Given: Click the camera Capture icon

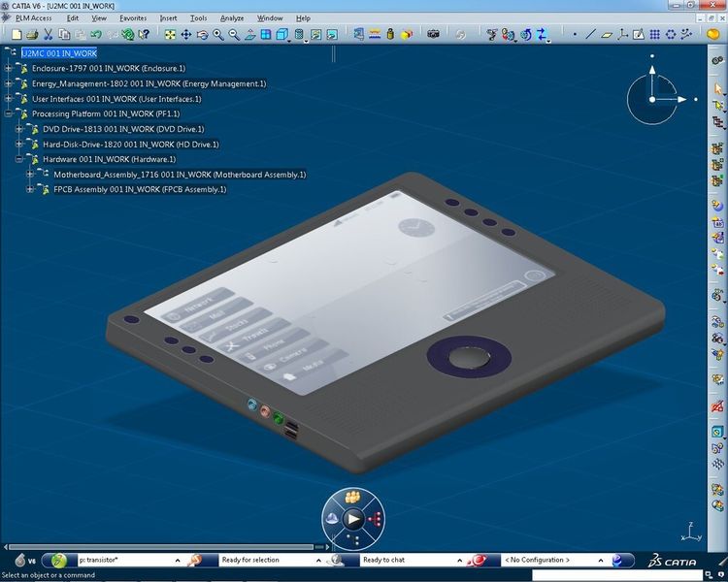Looking at the screenshot, I should click(433, 34).
